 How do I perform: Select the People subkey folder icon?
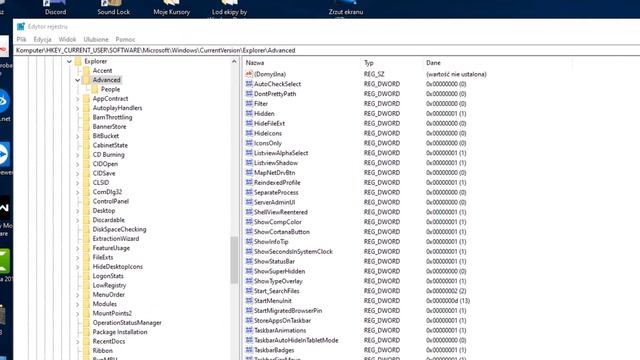click(95, 89)
